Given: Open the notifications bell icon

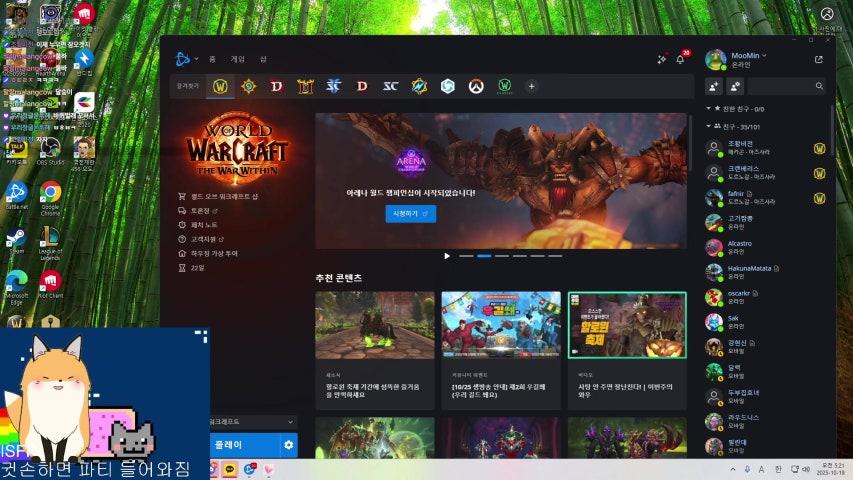Looking at the screenshot, I should [x=680, y=59].
